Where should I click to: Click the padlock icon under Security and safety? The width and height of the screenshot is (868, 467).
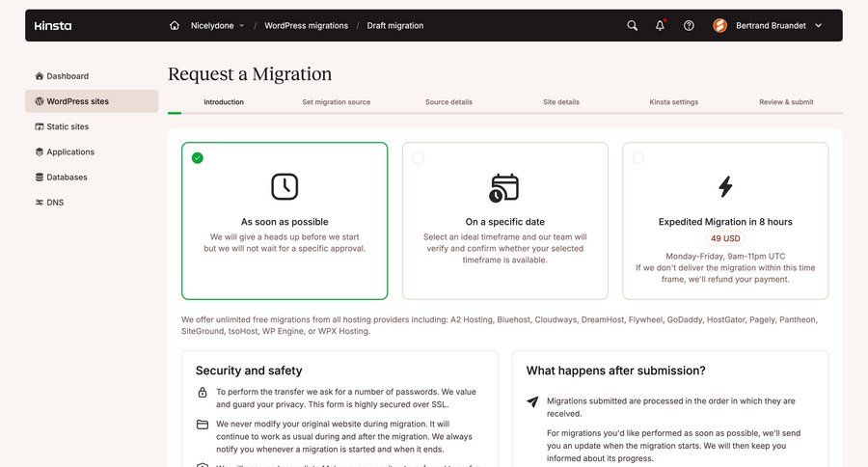click(x=203, y=392)
